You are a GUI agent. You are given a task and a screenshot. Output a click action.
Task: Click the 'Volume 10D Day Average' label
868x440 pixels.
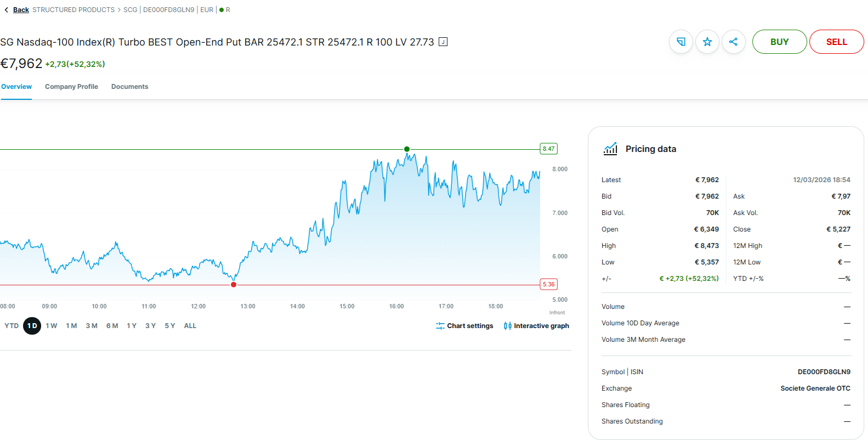click(x=640, y=323)
